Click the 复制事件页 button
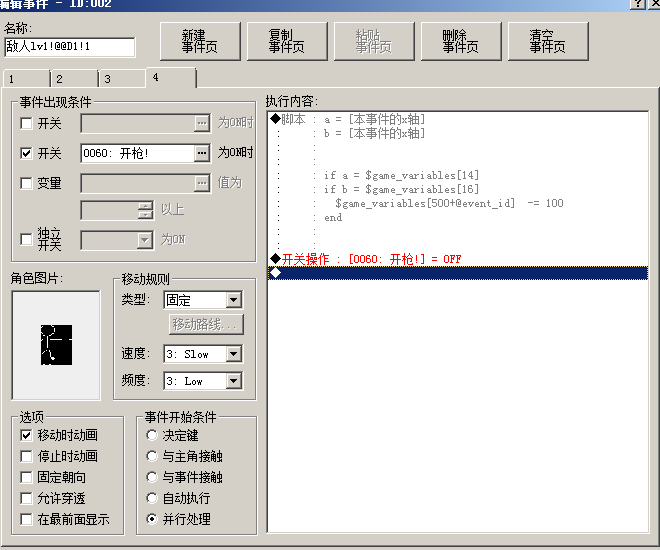This screenshot has height=550, width=660. (287, 41)
